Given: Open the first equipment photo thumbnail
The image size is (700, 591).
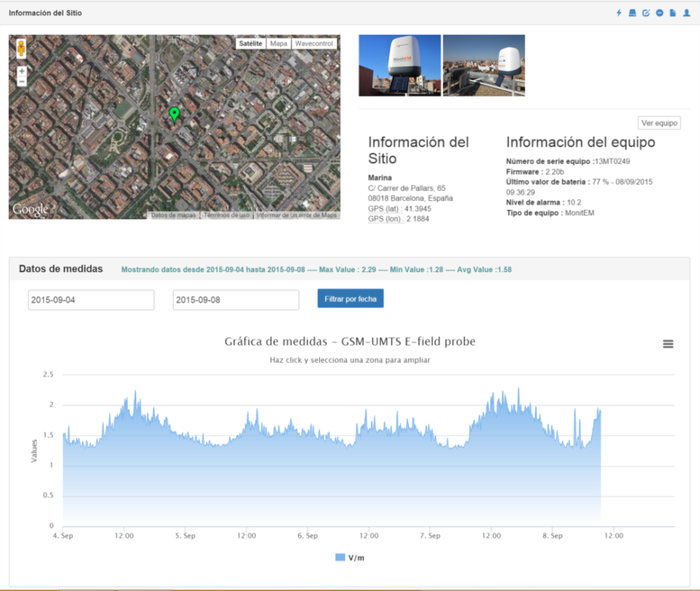Looking at the screenshot, I should (x=399, y=66).
